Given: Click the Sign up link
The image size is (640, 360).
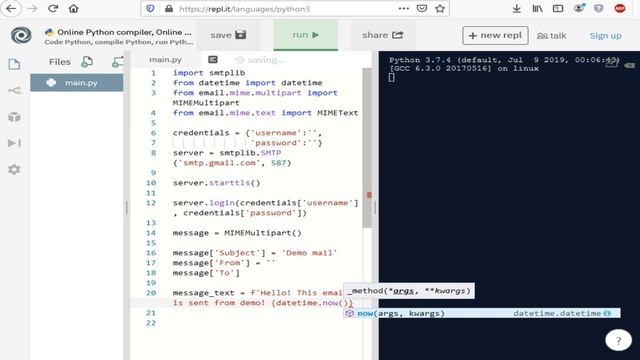Looking at the screenshot, I should [605, 36].
